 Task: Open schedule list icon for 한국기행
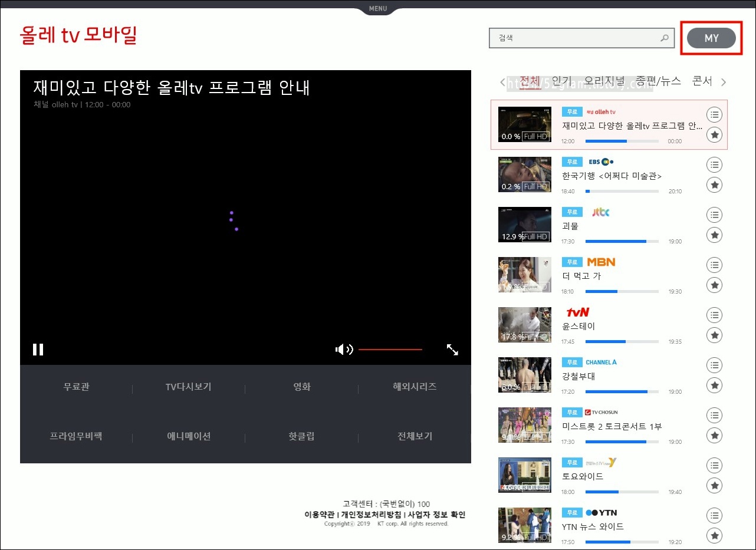click(x=714, y=165)
